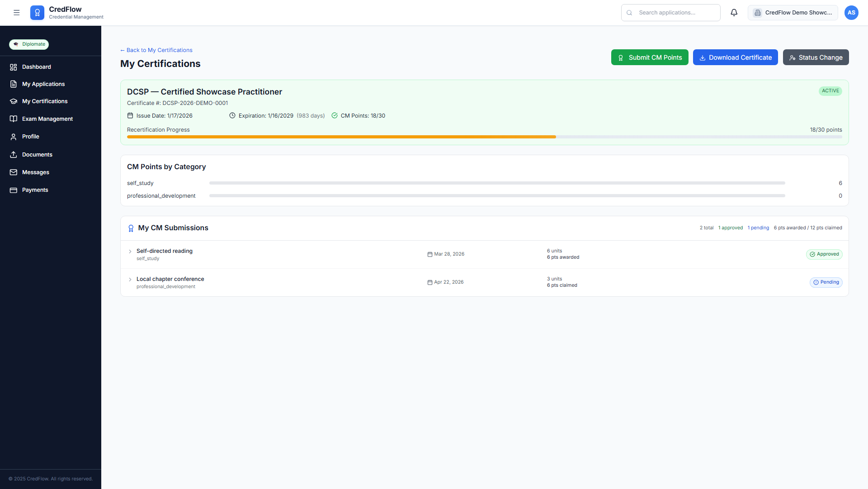868x489 pixels.
Task: Click '6 pts awarded / 12 pts claimed' summary
Action: (808, 228)
